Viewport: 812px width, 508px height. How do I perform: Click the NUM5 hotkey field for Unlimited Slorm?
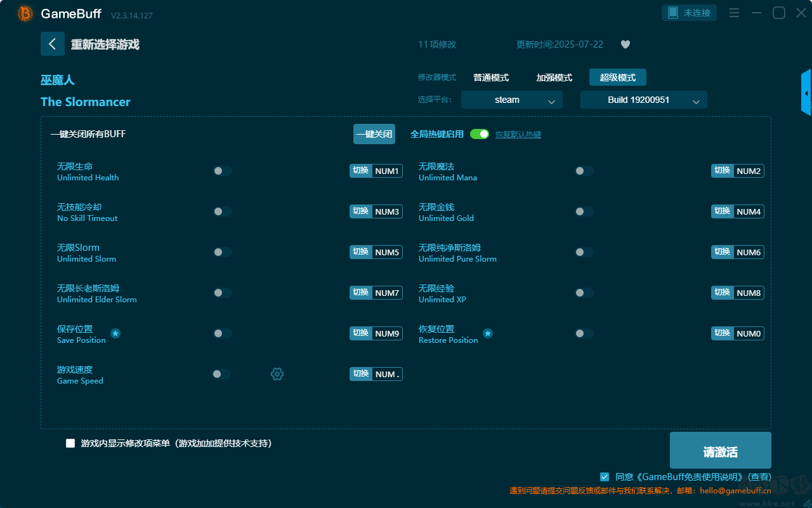tap(387, 252)
